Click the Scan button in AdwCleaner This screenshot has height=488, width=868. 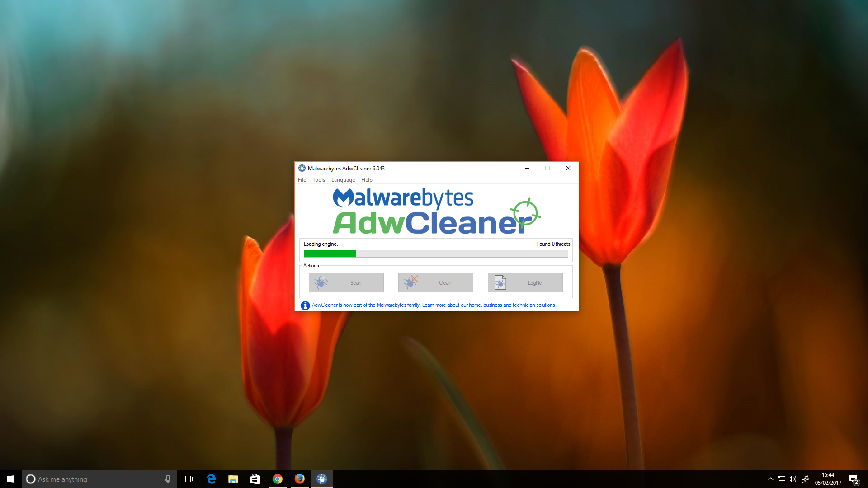[346, 282]
